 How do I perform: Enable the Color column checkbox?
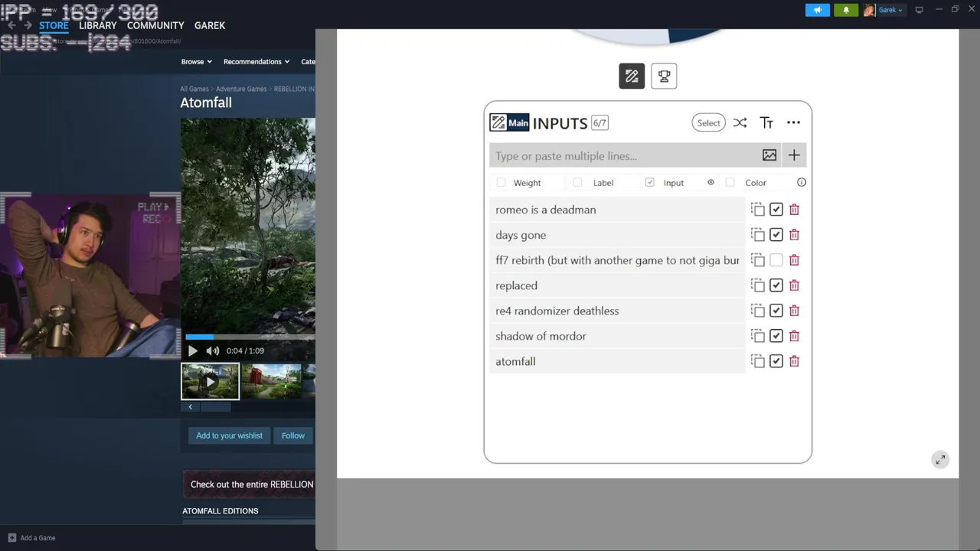coord(730,182)
